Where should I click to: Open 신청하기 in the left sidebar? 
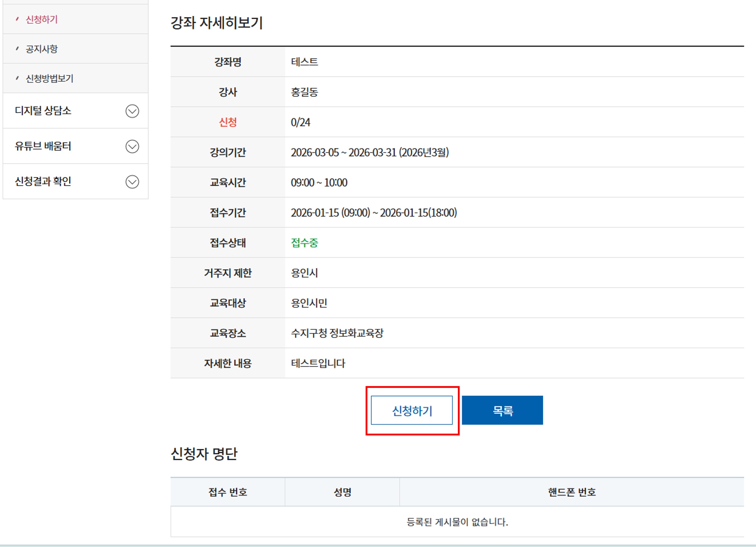pyautogui.click(x=42, y=19)
